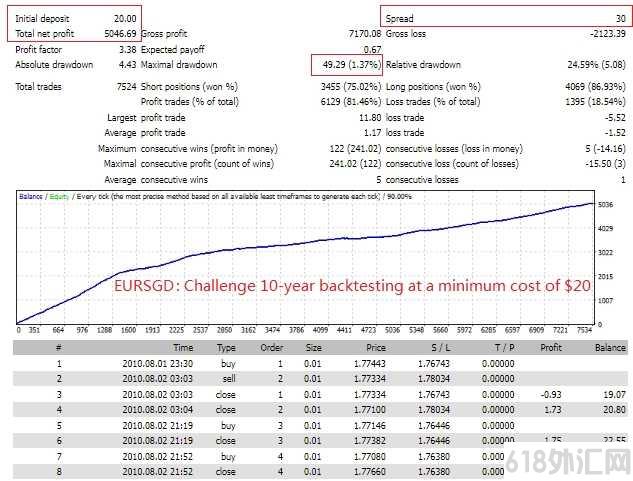Image resolution: width=633 pixels, height=481 pixels.
Task: Click price 1.77443 in row 1
Action: pyautogui.click(x=370, y=363)
